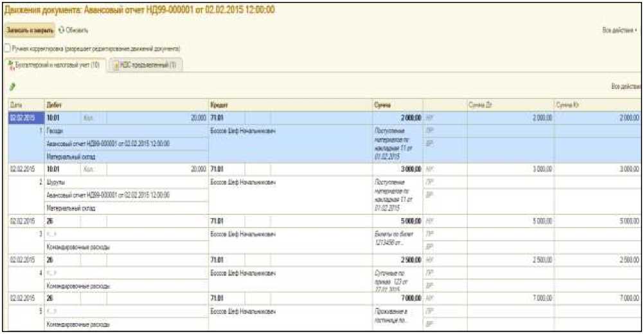644x334 pixels.
Task: Open the top 'Все действия' dropdown menu
Action: (620, 30)
